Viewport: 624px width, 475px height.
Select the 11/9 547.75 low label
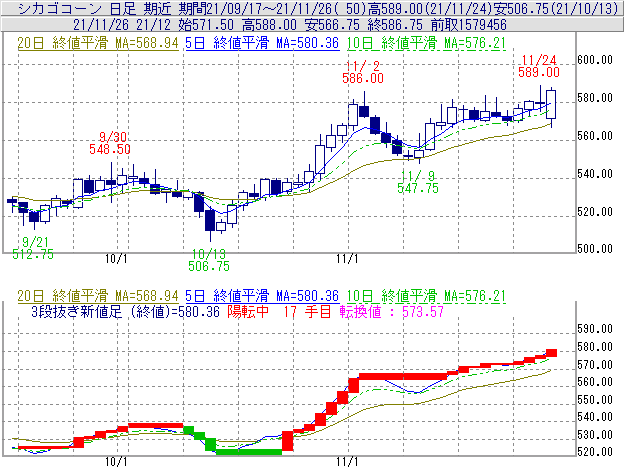coord(418,182)
